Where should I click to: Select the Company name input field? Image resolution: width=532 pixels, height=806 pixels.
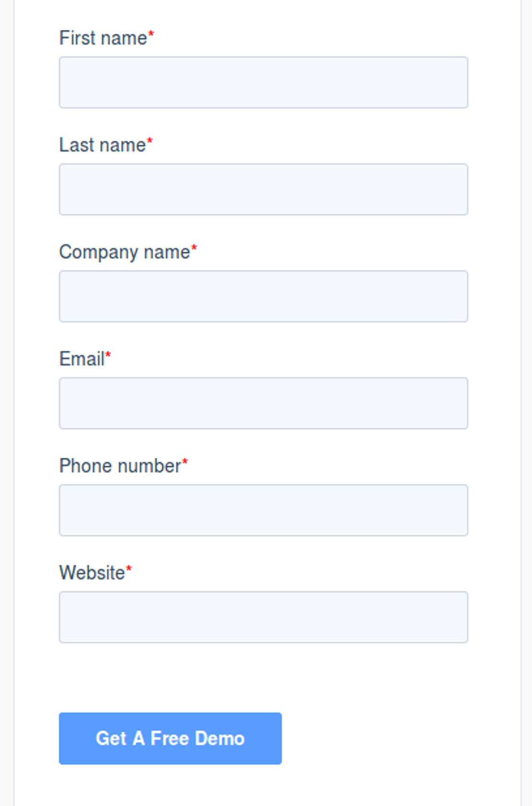point(263,296)
